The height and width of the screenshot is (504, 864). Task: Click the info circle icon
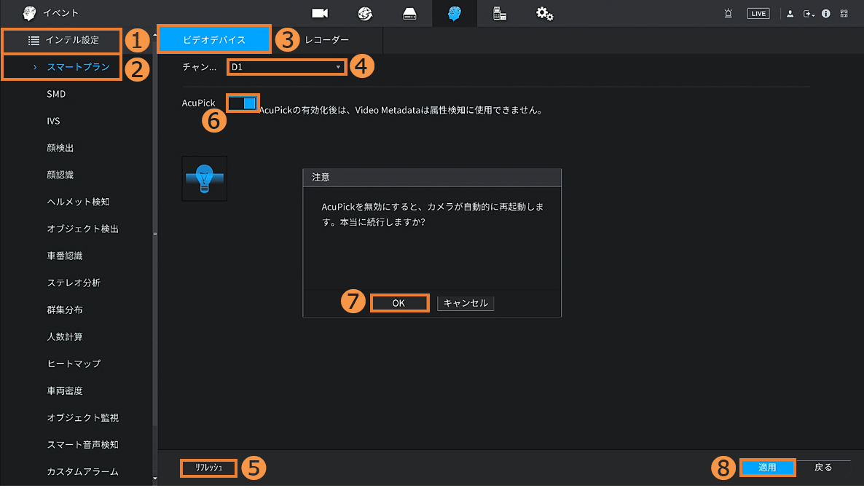pyautogui.click(x=826, y=13)
